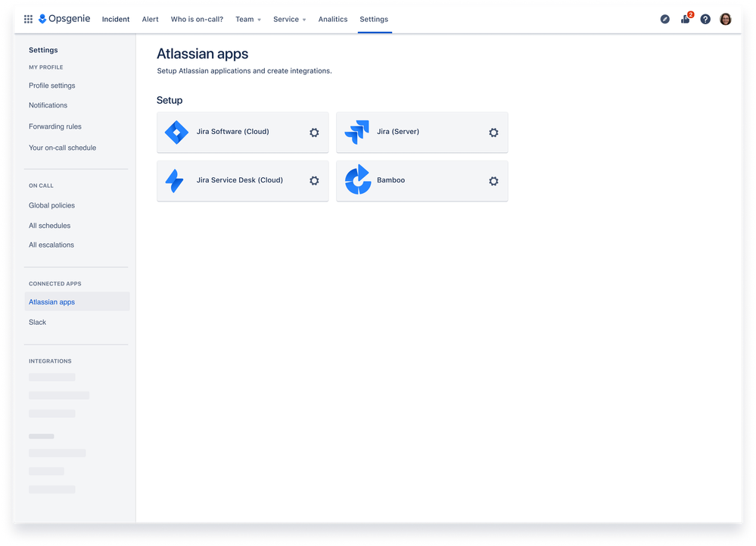Click the Jira (Server) card label
The image size is (756, 546).
[x=398, y=132]
